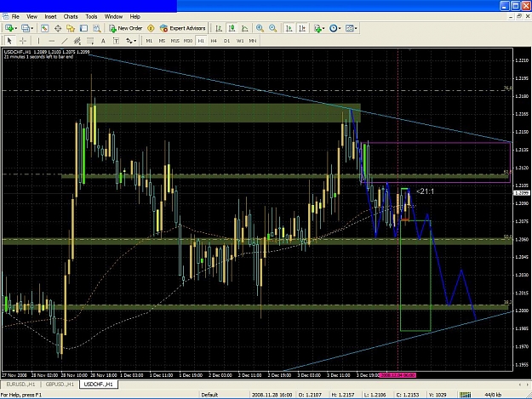The image size is (532, 399).
Task: Click the New Order button
Action: pyautogui.click(x=125, y=28)
